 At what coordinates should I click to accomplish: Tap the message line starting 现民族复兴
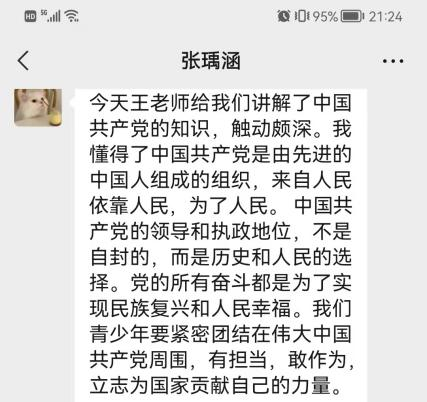[x=221, y=308]
